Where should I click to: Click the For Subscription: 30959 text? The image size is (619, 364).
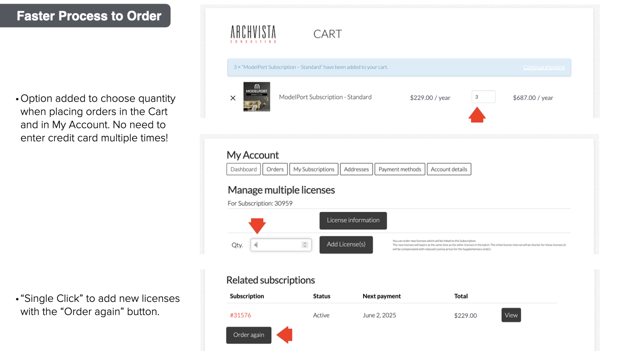tap(260, 203)
